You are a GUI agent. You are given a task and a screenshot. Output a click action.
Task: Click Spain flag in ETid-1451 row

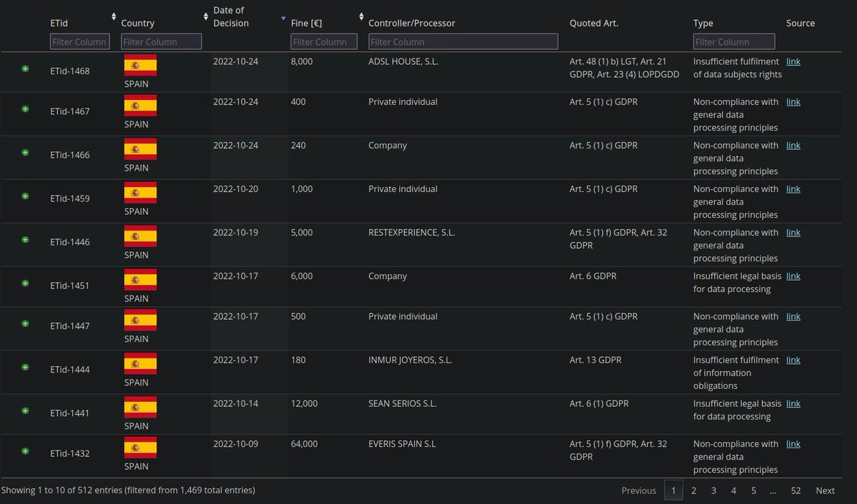click(x=141, y=280)
